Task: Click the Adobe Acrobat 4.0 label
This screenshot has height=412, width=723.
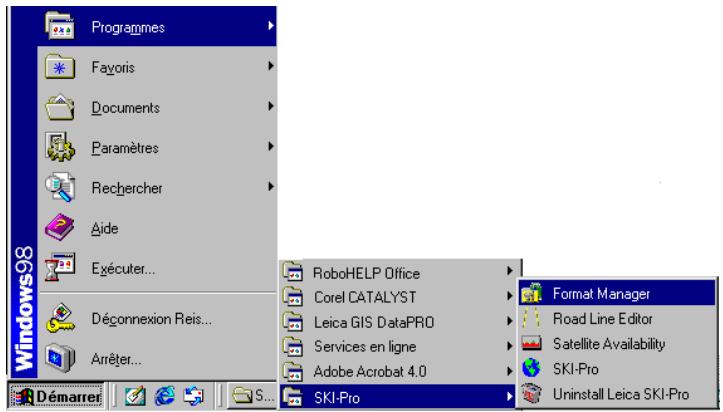Action: tap(370, 371)
